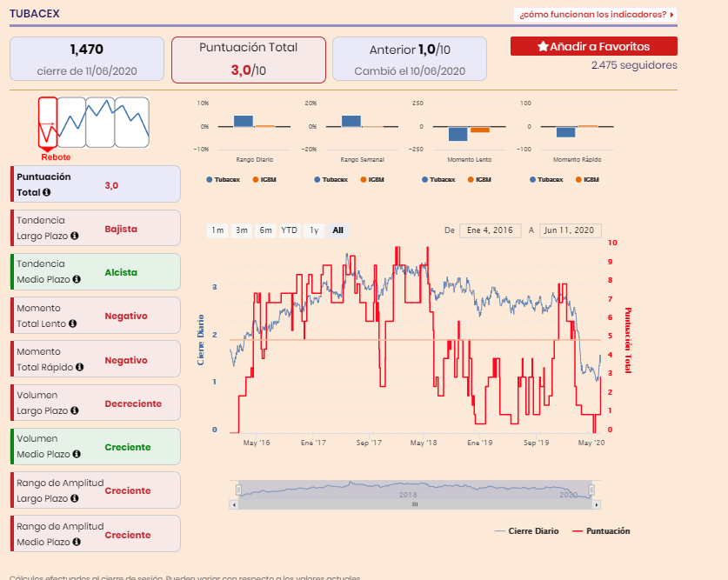Toggle Tubacex legend in Rango Semanal chart

(331, 180)
